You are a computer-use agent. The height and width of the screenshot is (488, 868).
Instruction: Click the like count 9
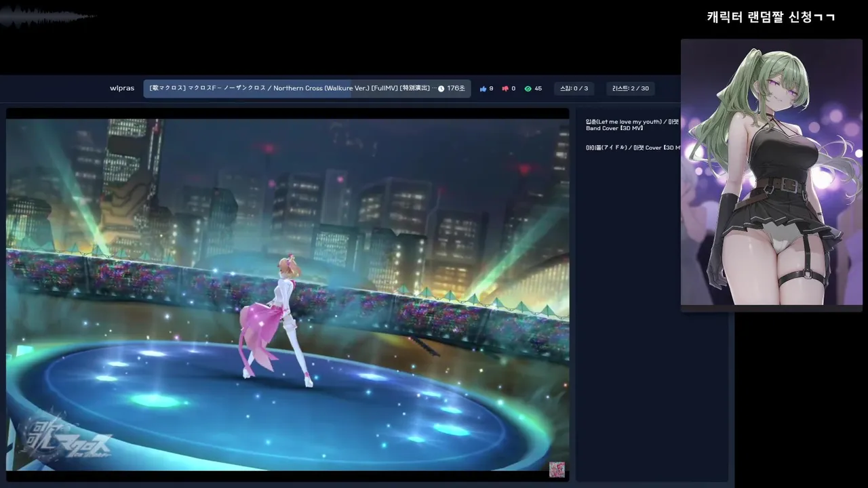[x=491, y=89]
